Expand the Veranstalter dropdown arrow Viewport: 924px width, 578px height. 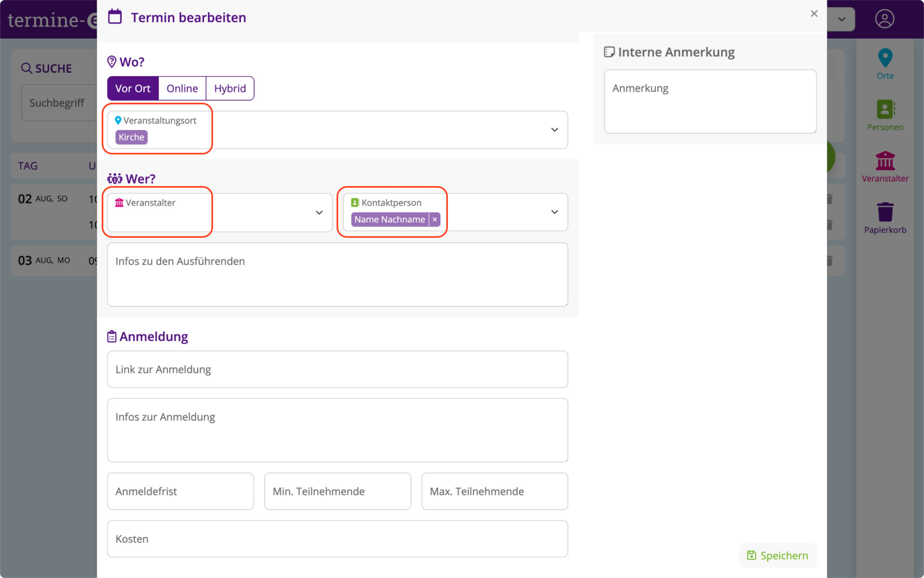(319, 213)
